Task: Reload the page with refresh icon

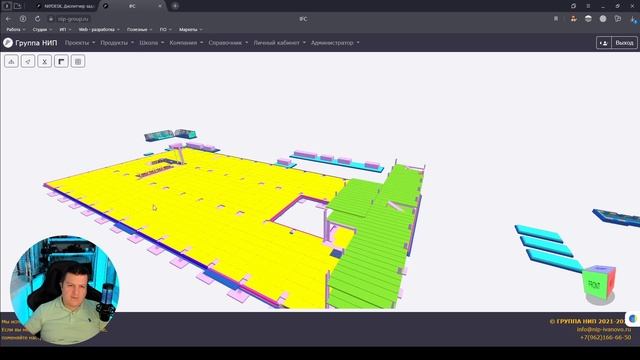Action: pos(37,19)
